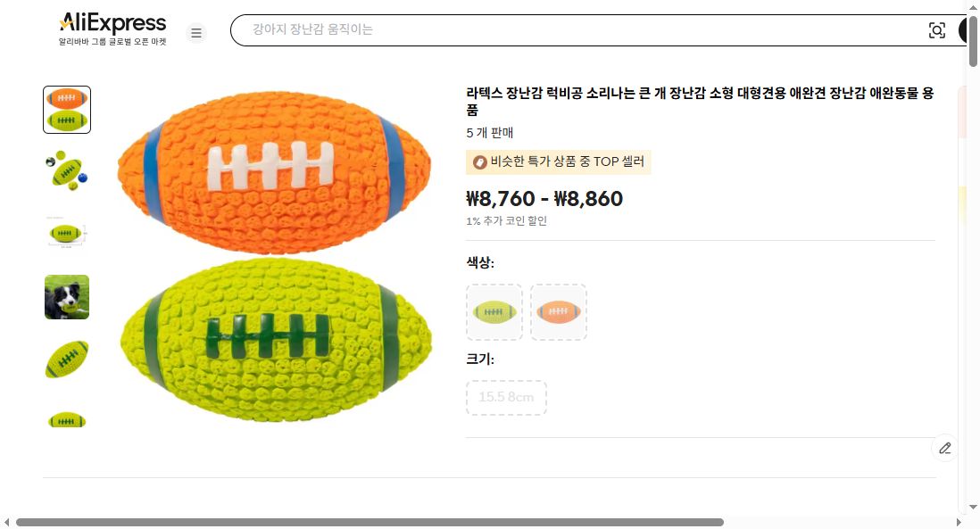Click the main product image

pos(275,254)
